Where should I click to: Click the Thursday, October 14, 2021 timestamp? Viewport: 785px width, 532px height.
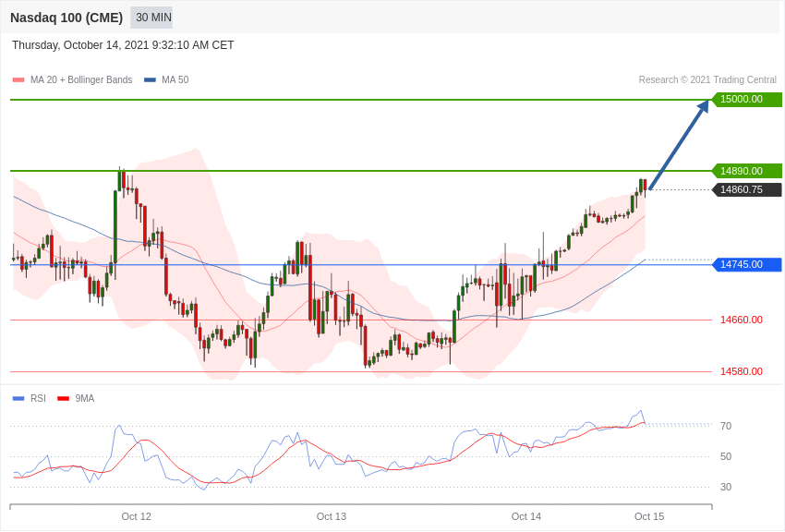pyautogui.click(x=123, y=45)
